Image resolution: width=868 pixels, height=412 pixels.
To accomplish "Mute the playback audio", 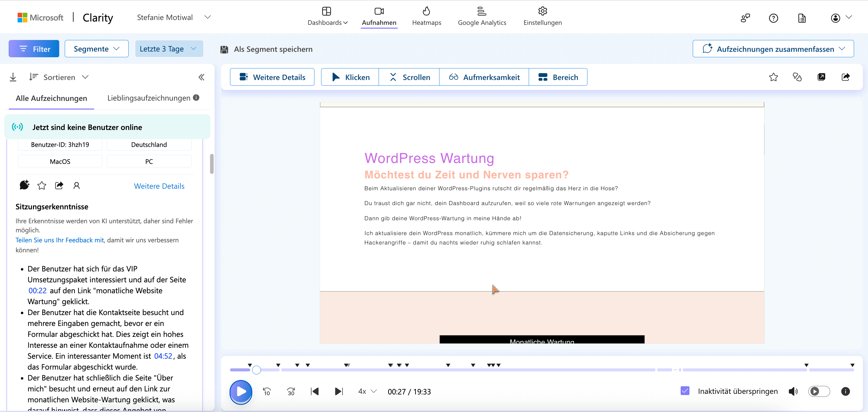I will (793, 391).
